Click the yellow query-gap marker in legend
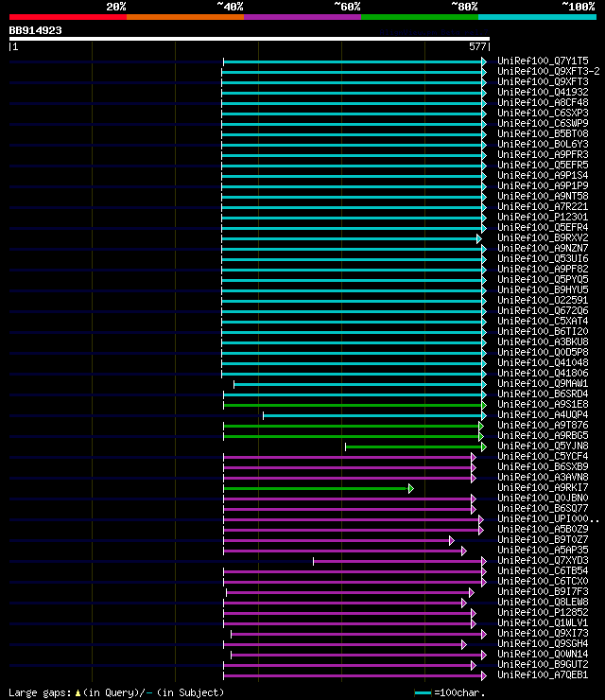The height and width of the screenshot is (700, 605). [78, 692]
